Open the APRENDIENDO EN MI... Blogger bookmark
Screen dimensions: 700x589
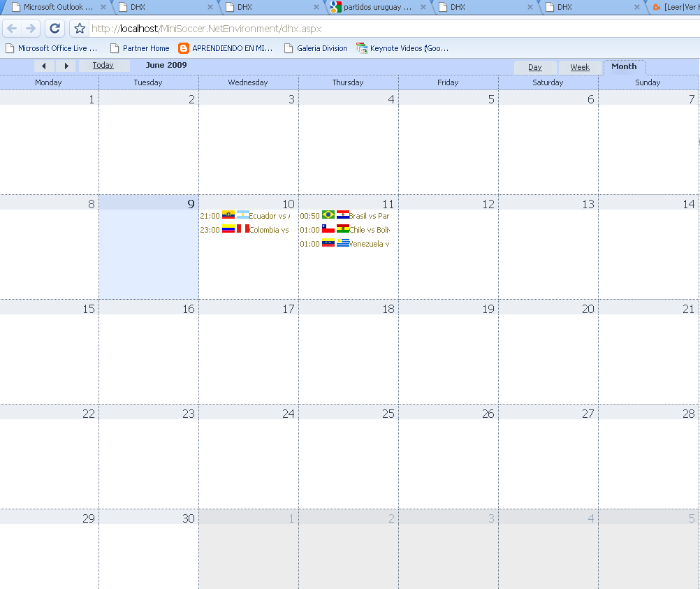coord(226,48)
